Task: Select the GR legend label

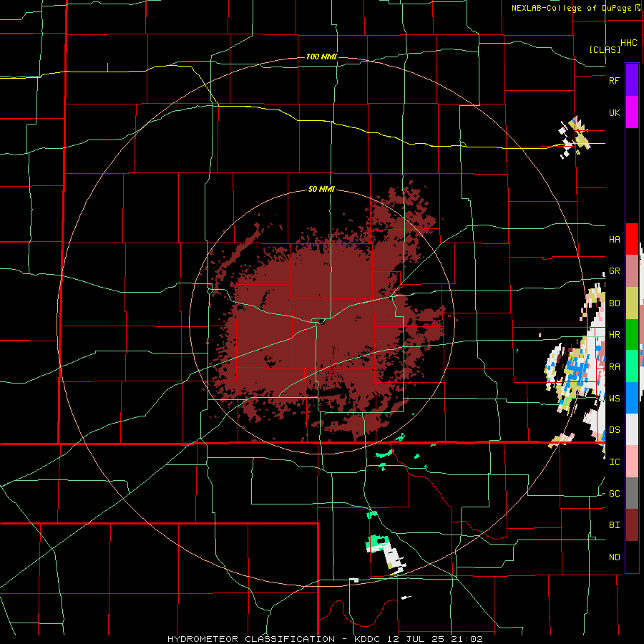Action: point(614,271)
